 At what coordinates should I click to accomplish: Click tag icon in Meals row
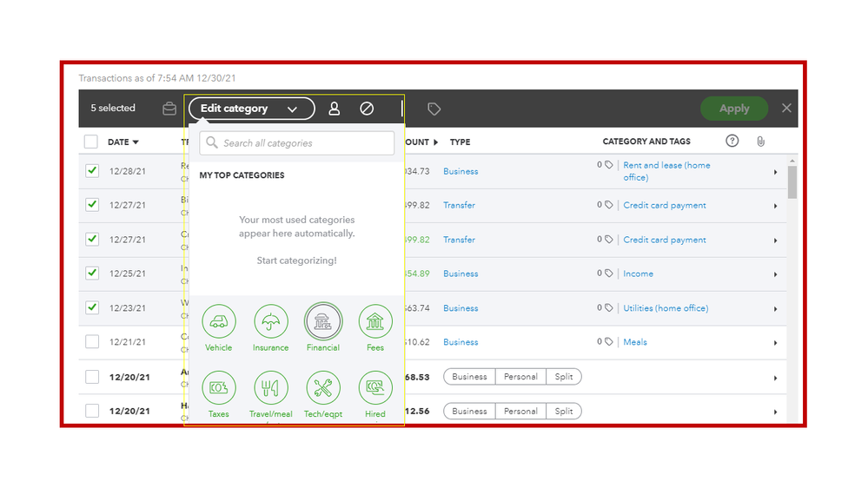click(609, 342)
